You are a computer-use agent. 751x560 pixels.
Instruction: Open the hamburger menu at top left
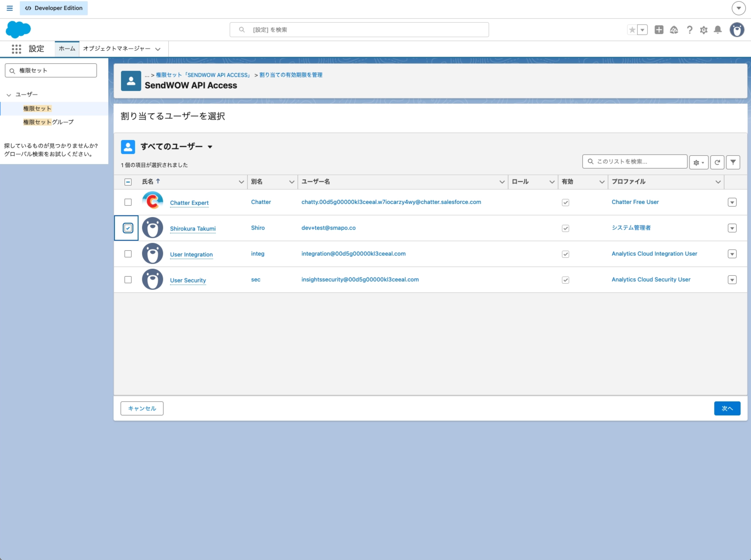click(x=10, y=8)
